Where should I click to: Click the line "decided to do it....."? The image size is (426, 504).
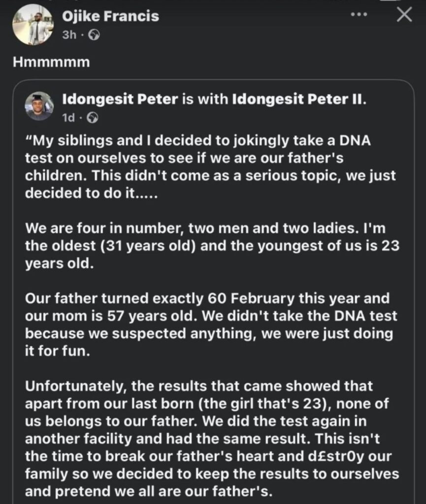tap(92, 193)
